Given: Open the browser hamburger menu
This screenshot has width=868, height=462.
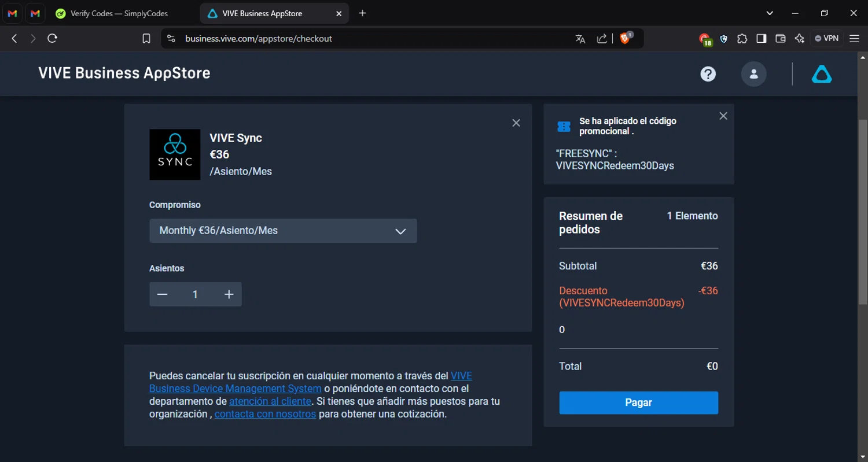Looking at the screenshot, I should point(854,39).
